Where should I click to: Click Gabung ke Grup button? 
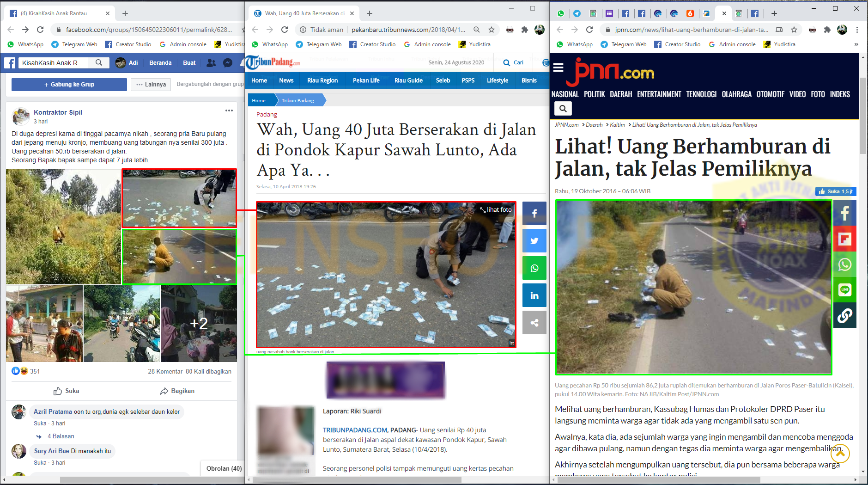[69, 85]
